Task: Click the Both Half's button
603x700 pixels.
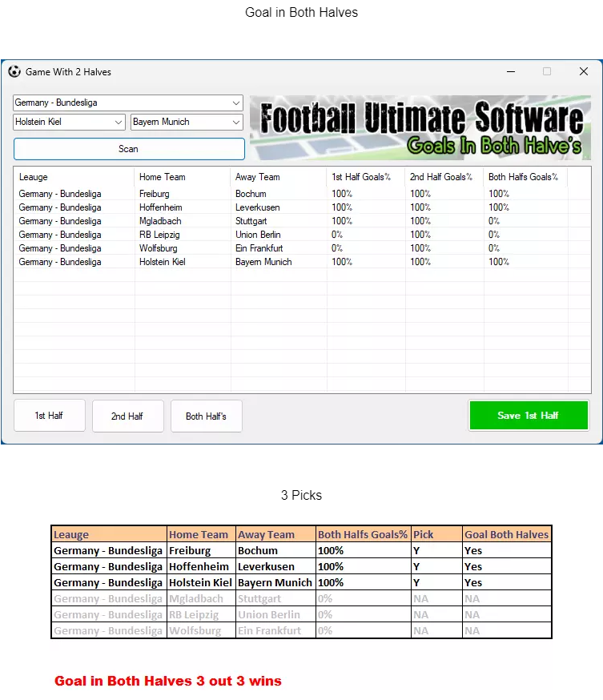Action: [207, 416]
